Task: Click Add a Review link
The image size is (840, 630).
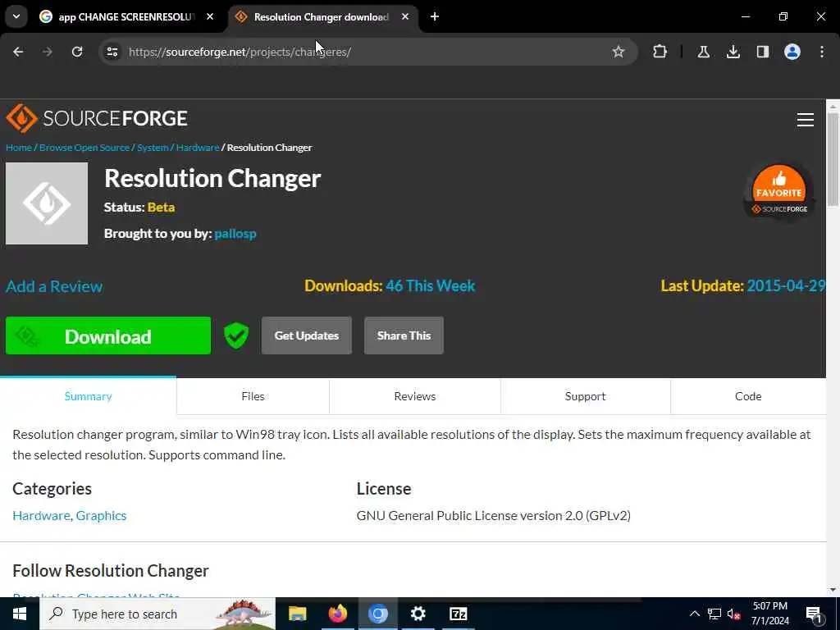Action: click(54, 286)
